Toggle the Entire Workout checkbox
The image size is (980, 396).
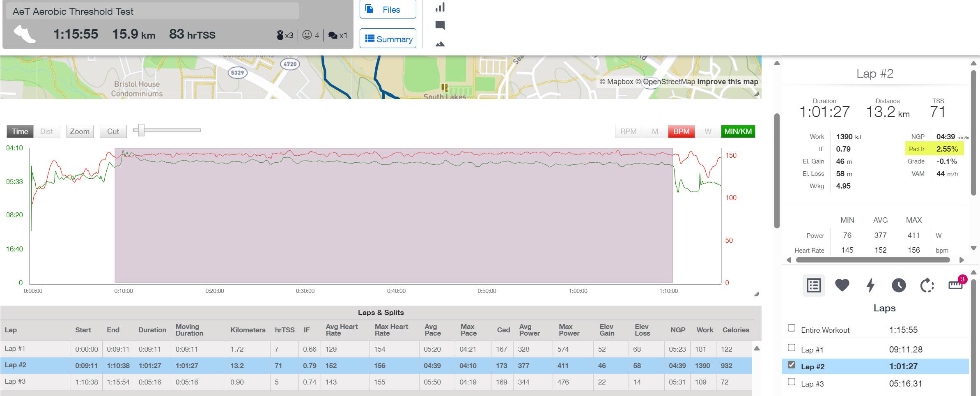coord(792,328)
